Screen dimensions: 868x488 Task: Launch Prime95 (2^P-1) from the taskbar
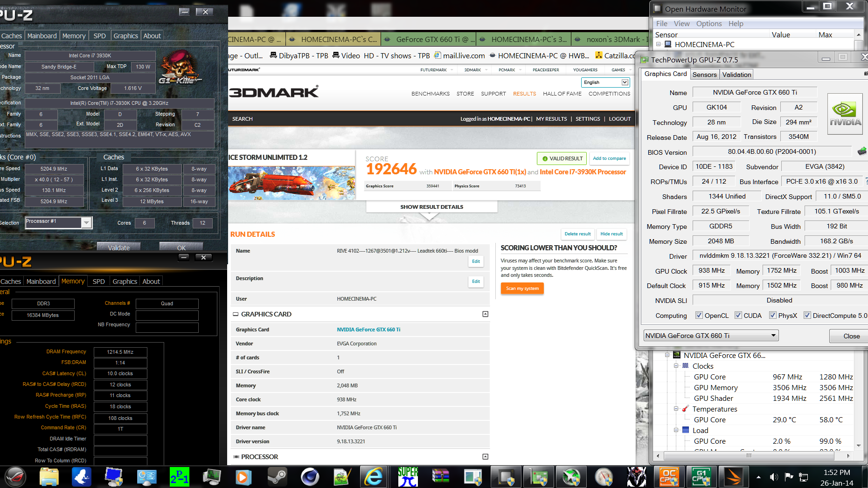click(x=179, y=477)
